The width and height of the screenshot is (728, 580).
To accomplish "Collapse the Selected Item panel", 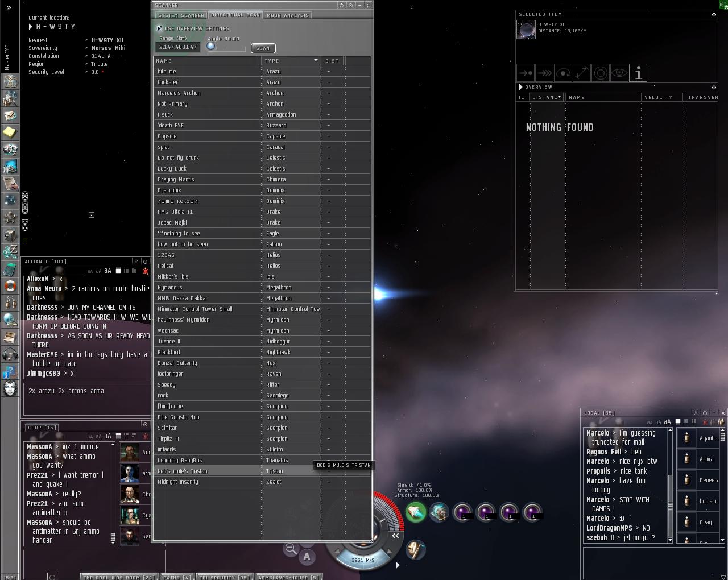I will coord(714,14).
